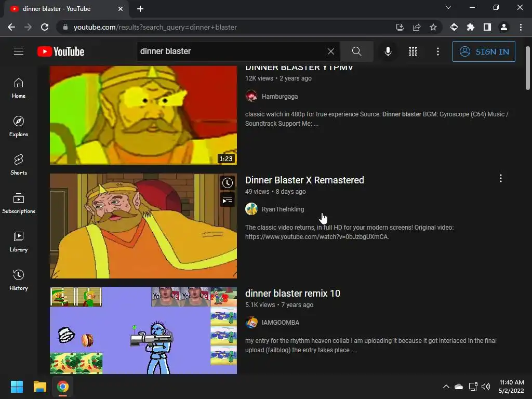Open Home in sidebar
Image resolution: width=532 pixels, height=399 pixels.
click(19, 88)
